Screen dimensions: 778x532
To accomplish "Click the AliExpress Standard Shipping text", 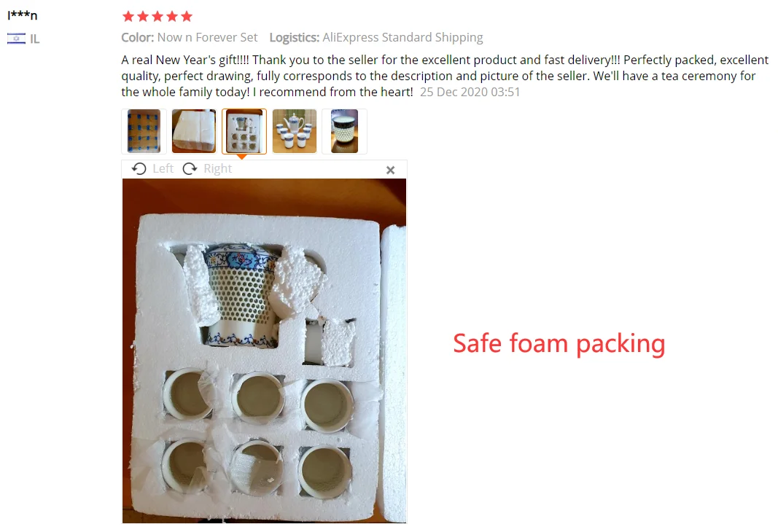I will tap(402, 38).
